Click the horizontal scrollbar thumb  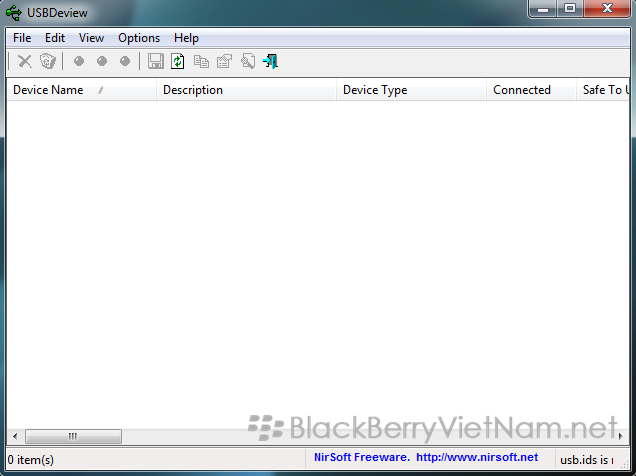point(73,437)
